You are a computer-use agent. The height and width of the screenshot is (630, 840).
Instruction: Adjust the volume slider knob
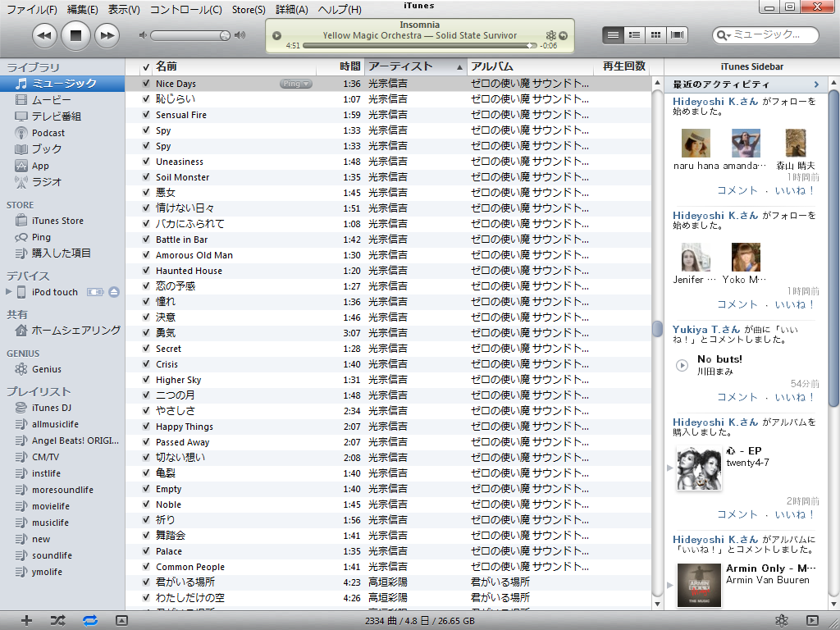tap(225, 36)
